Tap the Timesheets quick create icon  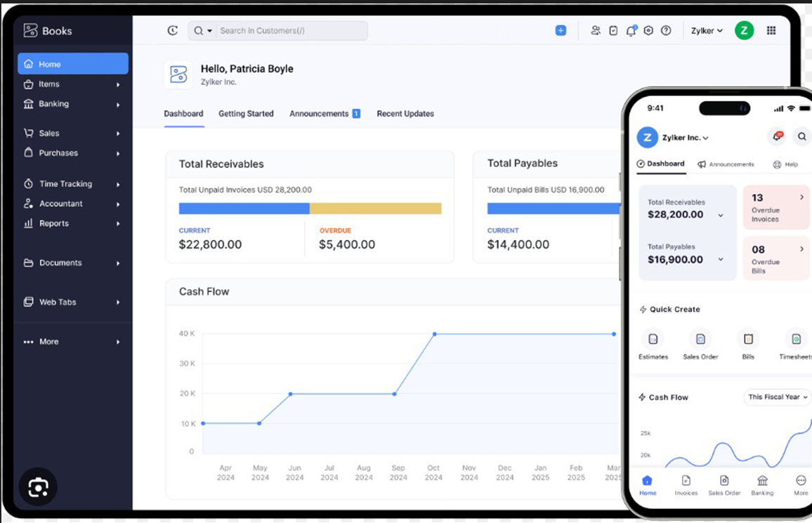coord(796,340)
